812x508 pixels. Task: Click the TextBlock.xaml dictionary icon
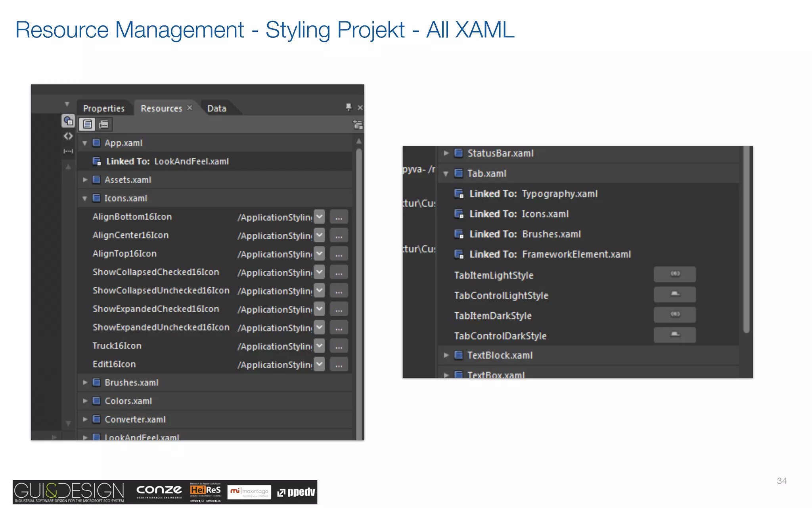click(x=459, y=355)
